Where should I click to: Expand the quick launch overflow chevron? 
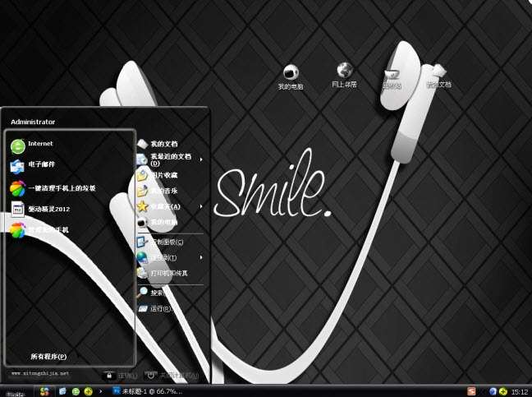[x=101, y=391]
